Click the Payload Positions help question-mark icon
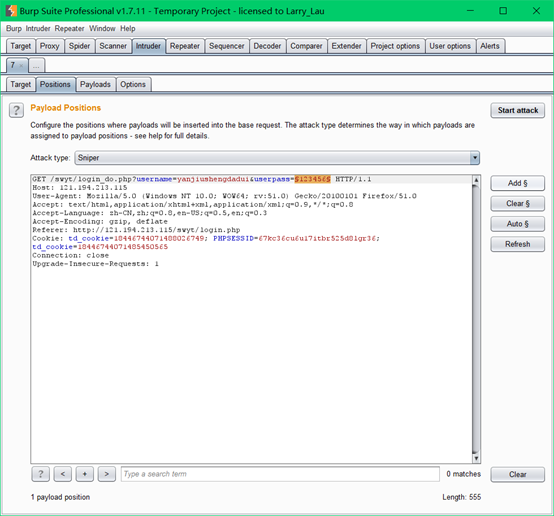Screen dimensions: 554x516 click(16, 110)
